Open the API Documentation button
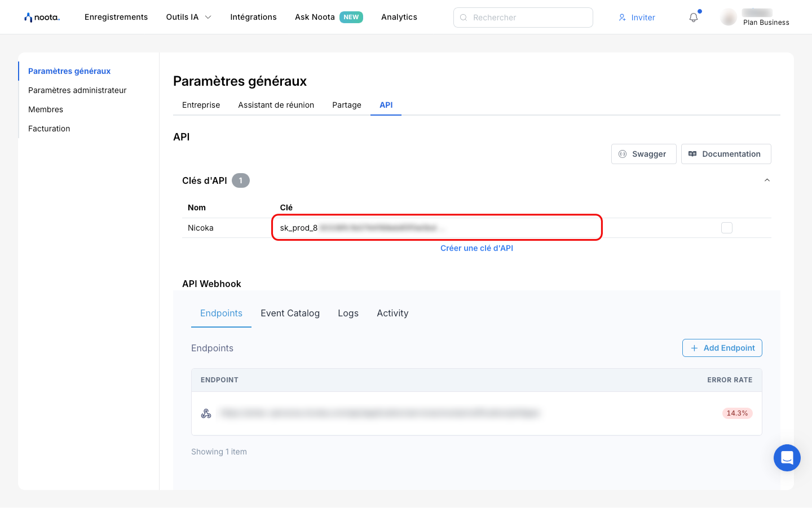Screen dimensions: 812x508 click(x=726, y=154)
